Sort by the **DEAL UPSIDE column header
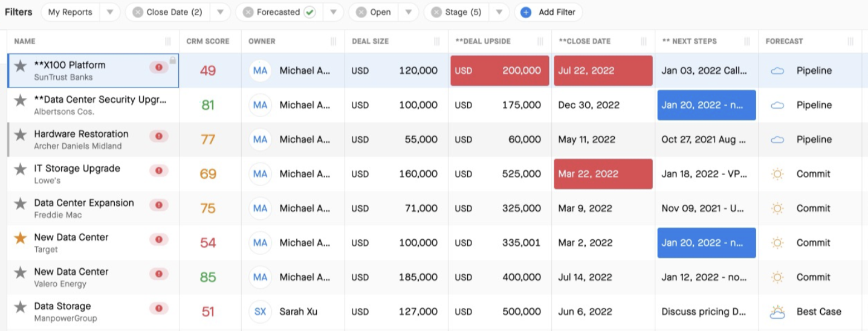 point(483,41)
